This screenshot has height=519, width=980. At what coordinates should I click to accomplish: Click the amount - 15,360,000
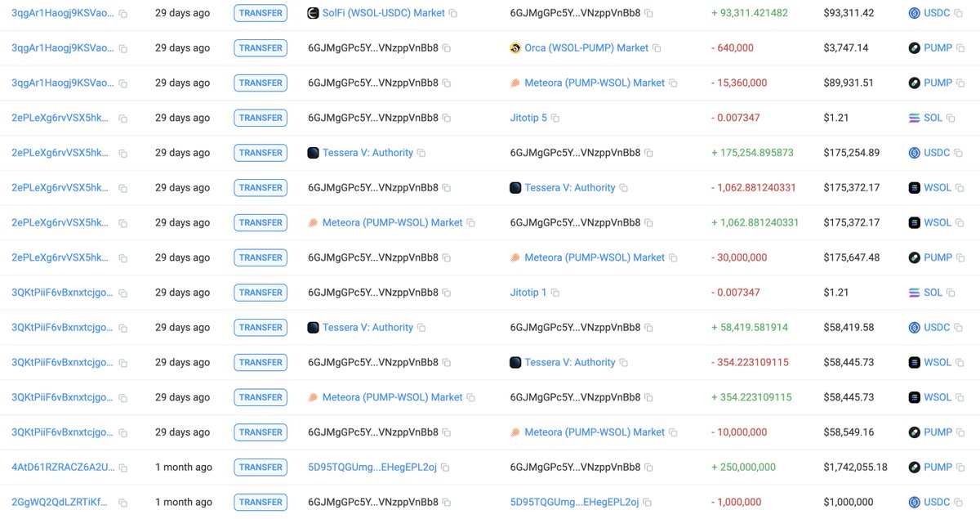click(739, 83)
